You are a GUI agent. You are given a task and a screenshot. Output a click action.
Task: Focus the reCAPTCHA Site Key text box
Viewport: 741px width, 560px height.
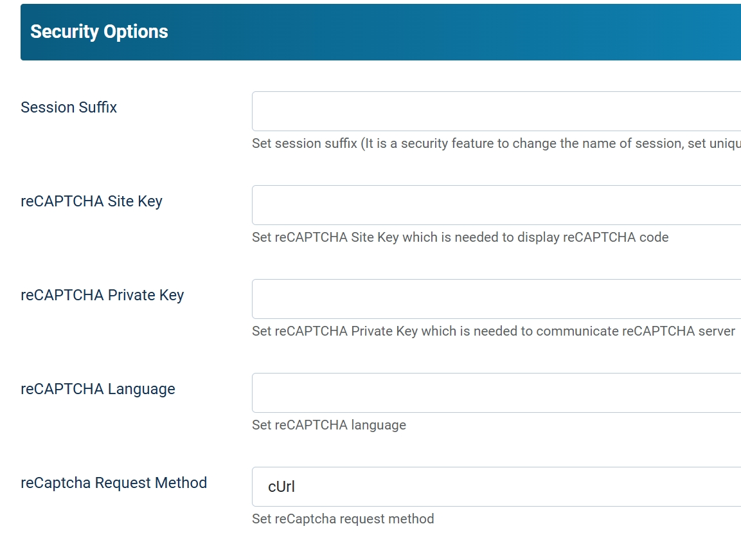496,205
